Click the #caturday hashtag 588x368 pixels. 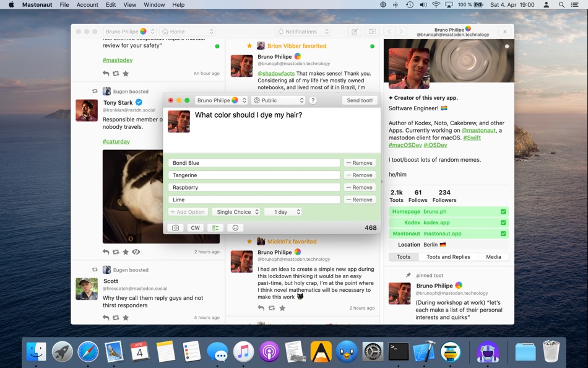pyautogui.click(x=116, y=142)
